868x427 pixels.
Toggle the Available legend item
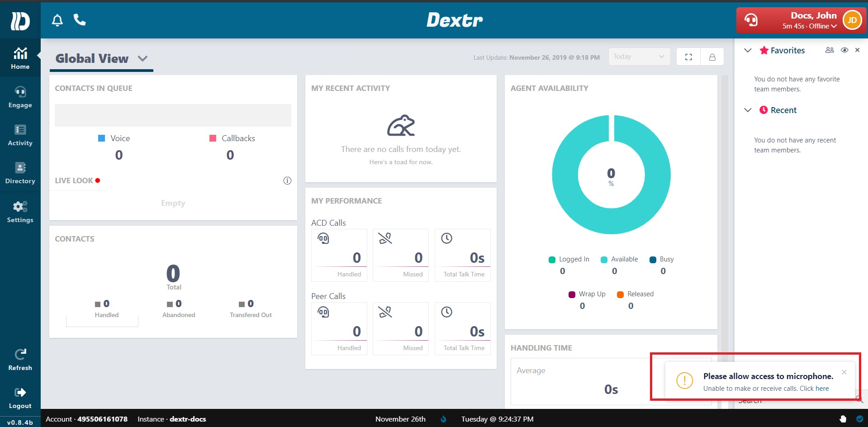pyautogui.click(x=619, y=259)
